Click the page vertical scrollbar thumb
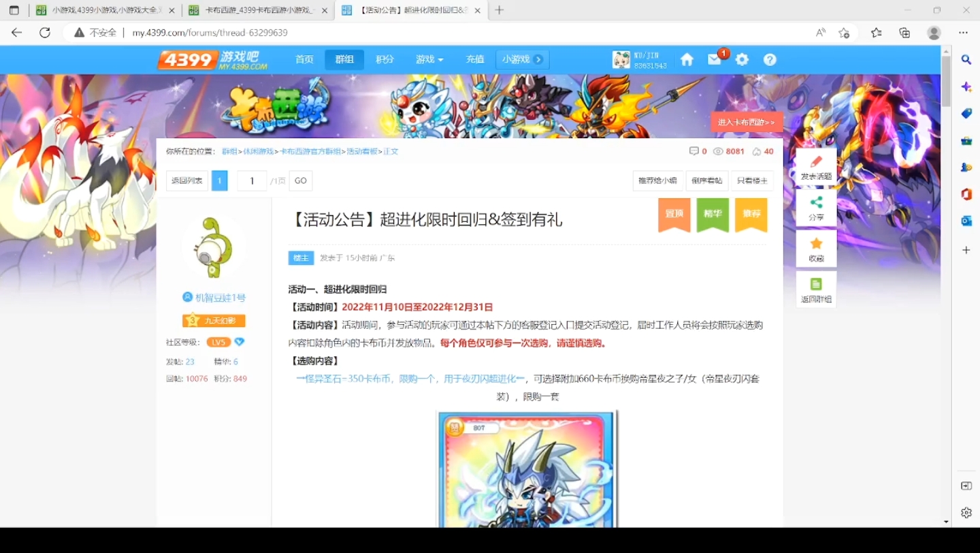 click(x=946, y=82)
